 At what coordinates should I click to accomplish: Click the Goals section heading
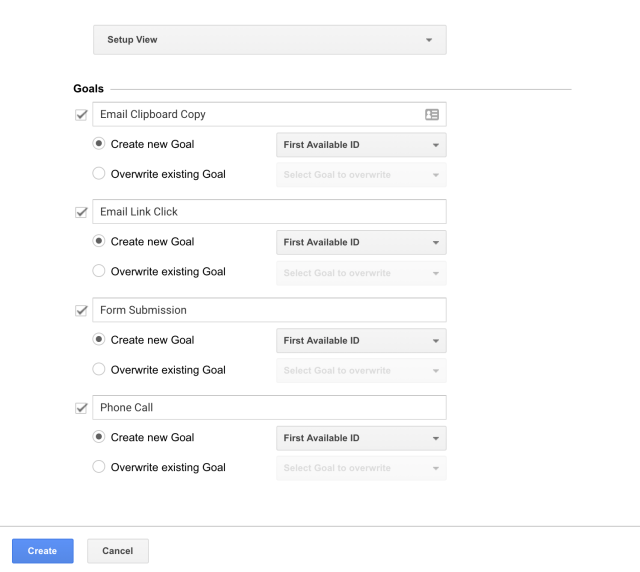pos(89,89)
